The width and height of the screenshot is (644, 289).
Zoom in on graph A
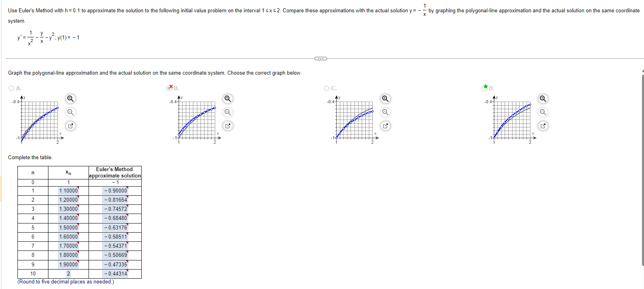click(x=71, y=98)
